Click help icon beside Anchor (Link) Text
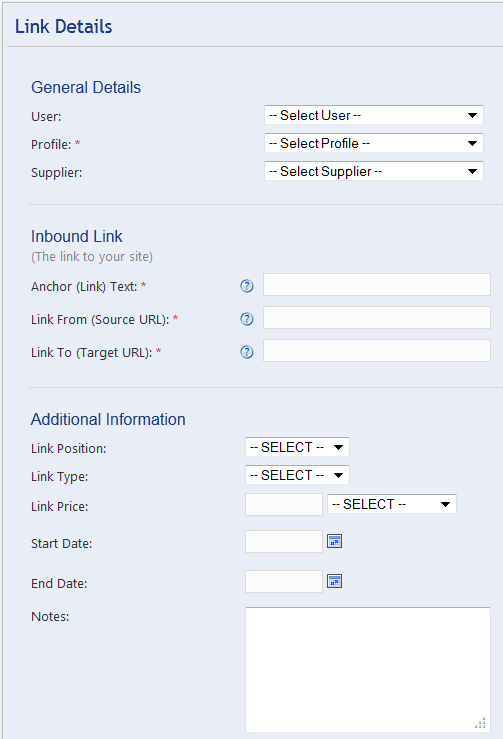This screenshot has height=739, width=503. [247, 286]
